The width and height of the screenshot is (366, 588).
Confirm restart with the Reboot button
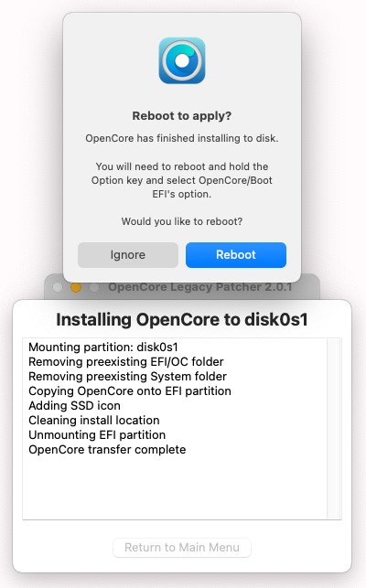coord(236,254)
